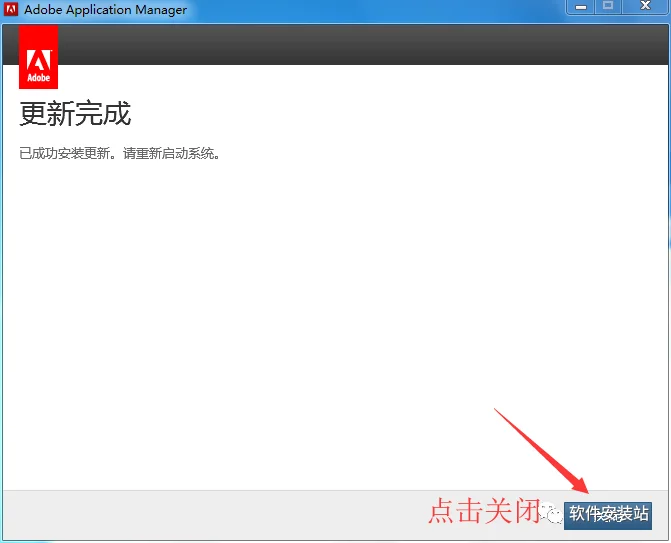This screenshot has width=671, height=543.
Task: Click the message 已成功安装更新。请重新启动系统。
Action: 120,153
